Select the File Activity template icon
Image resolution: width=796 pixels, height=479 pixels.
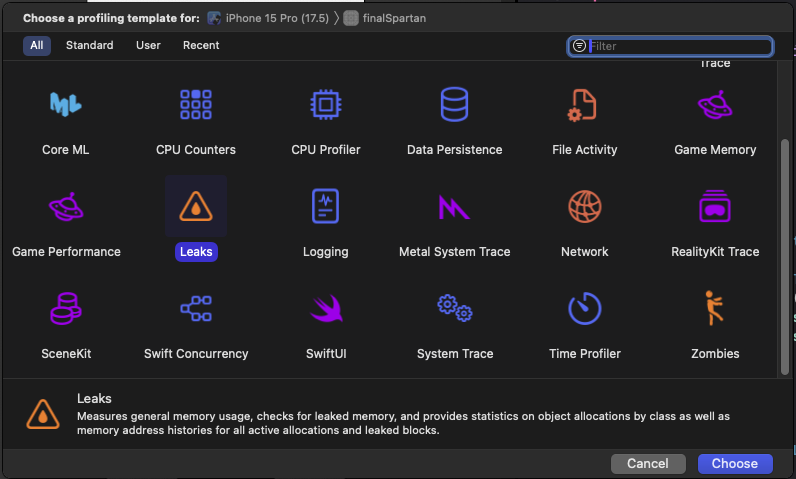(582, 105)
